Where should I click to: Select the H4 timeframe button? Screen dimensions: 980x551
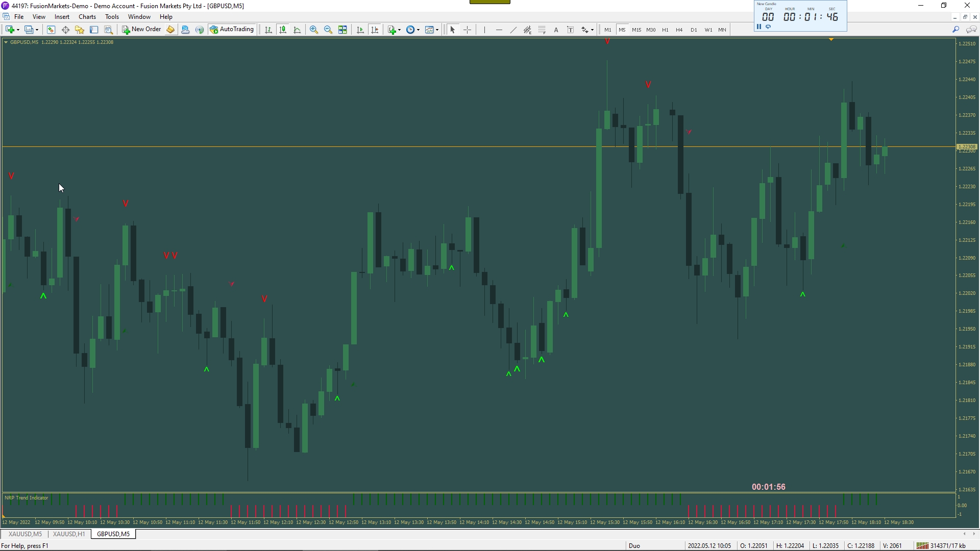click(679, 30)
